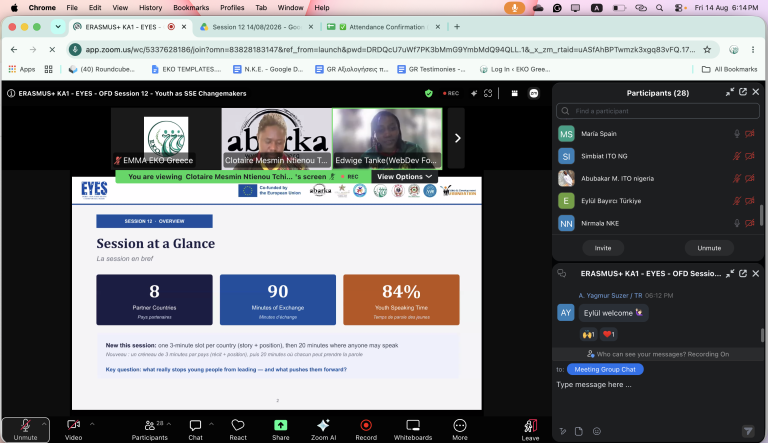Click the Leave meeting icon
Viewport: 768px width, 443px height.
point(530,430)
